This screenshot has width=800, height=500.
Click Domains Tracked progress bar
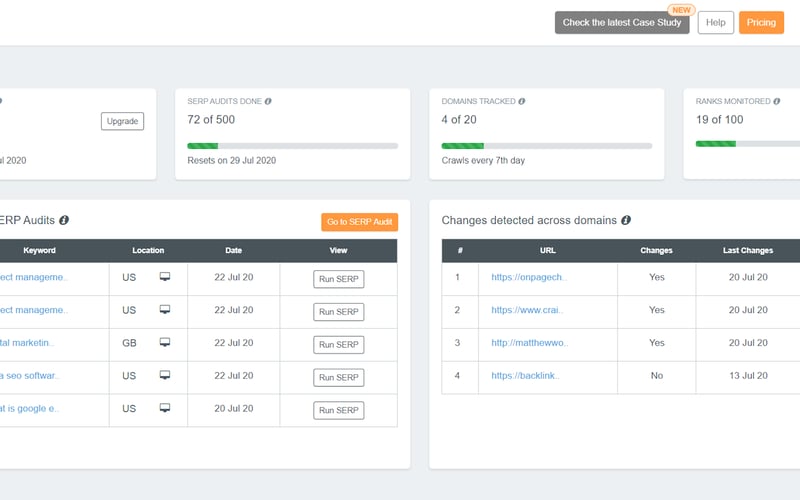[x=546, y=146]
